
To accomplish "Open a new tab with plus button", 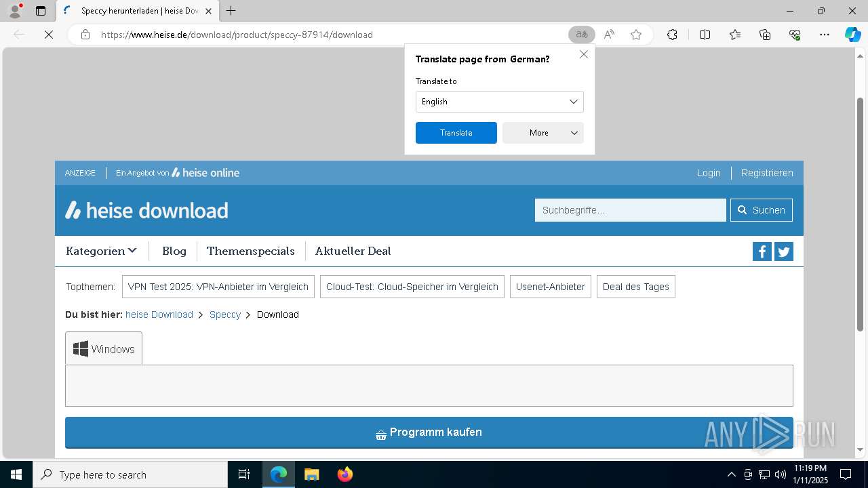I will [x=231, y=11].
